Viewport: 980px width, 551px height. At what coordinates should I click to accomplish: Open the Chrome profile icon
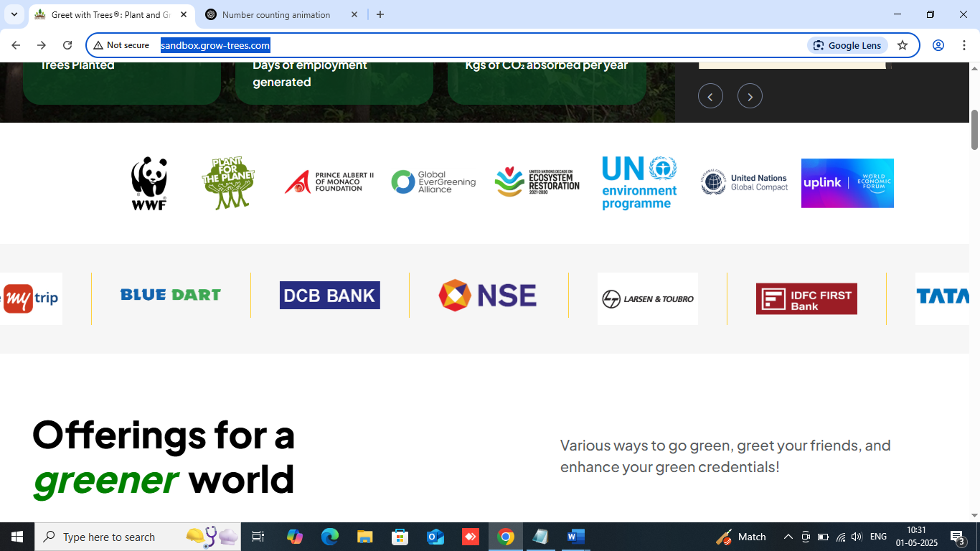click(x=938, y=45)
